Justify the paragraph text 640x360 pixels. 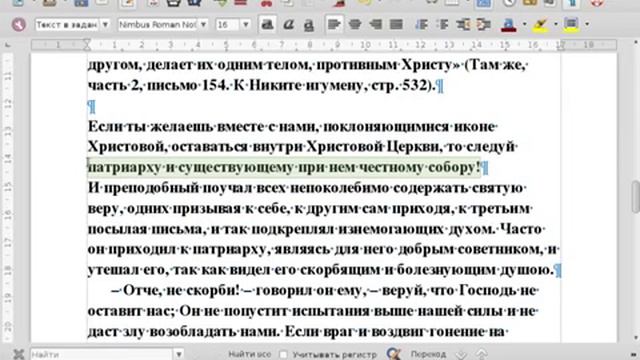coord(396,24)
